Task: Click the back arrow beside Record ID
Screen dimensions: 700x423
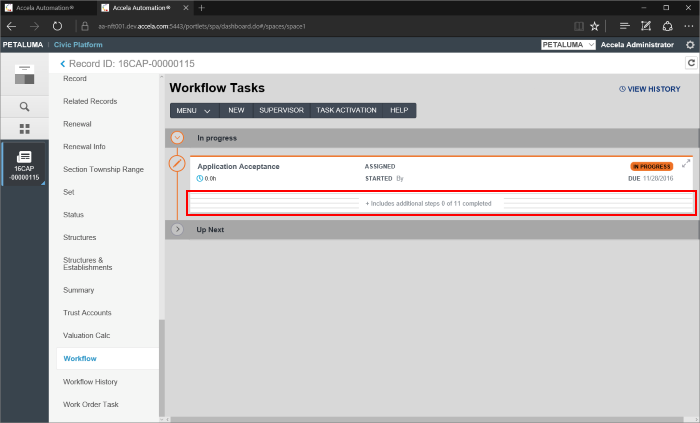Action: point(63,64)
